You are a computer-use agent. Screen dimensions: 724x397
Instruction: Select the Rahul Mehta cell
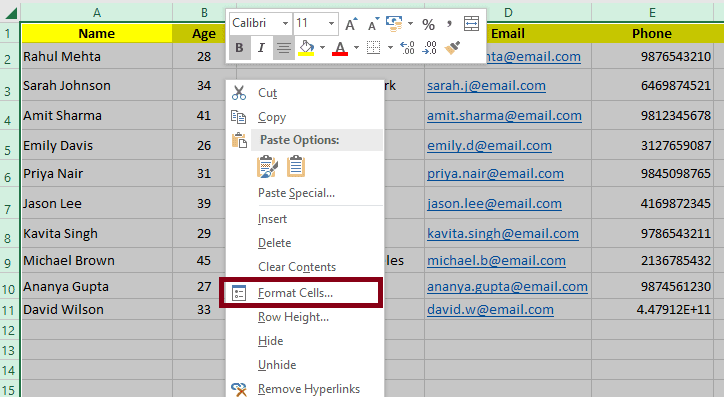97,56
